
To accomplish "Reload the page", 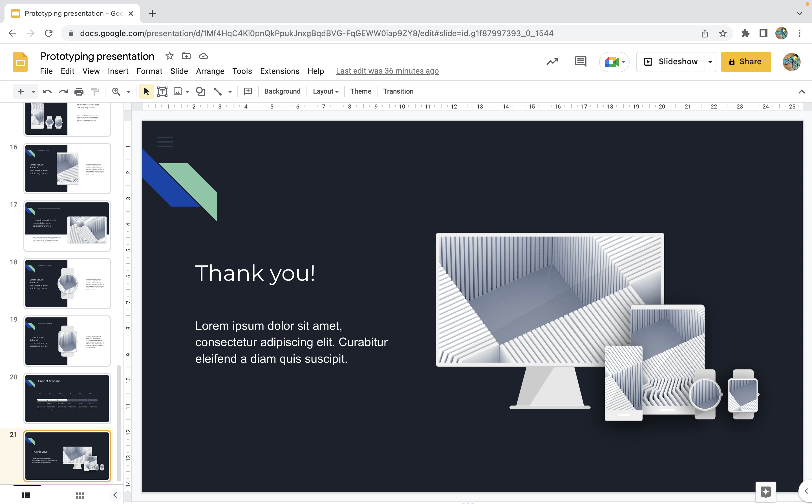I will point(49,33).
